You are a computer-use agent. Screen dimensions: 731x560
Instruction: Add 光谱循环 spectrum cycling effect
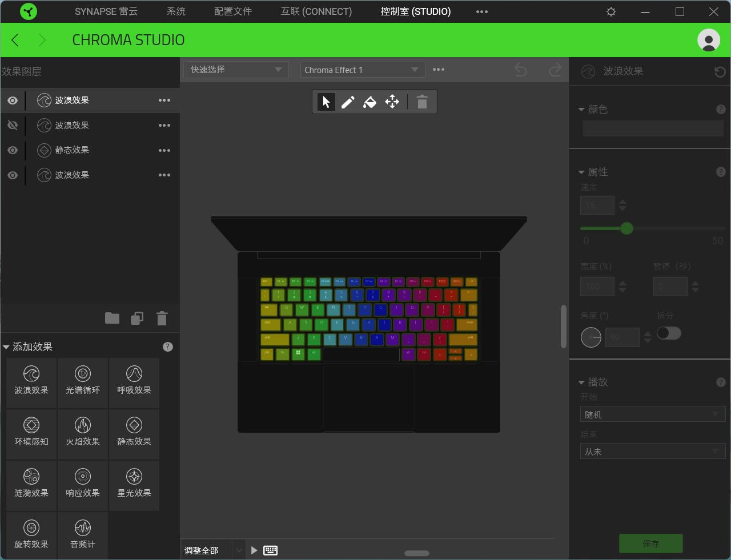pyautogui.click(x=83, y=383)
